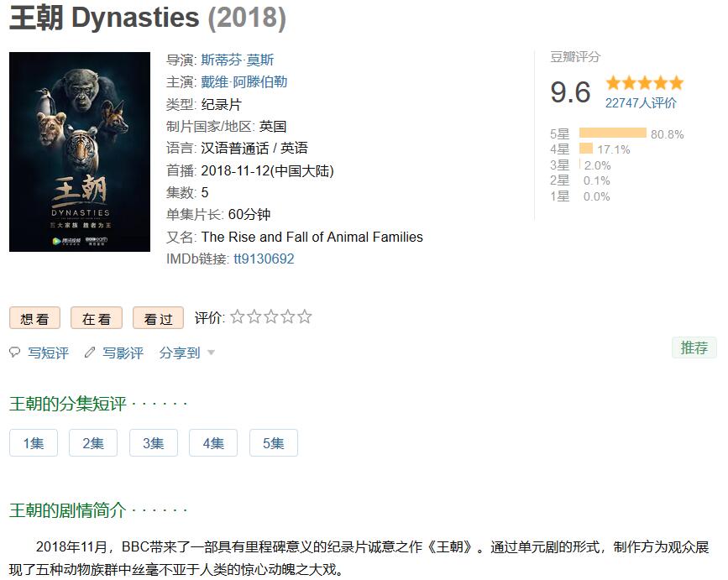Click the speech bubble icon beside 写短评

15,353
